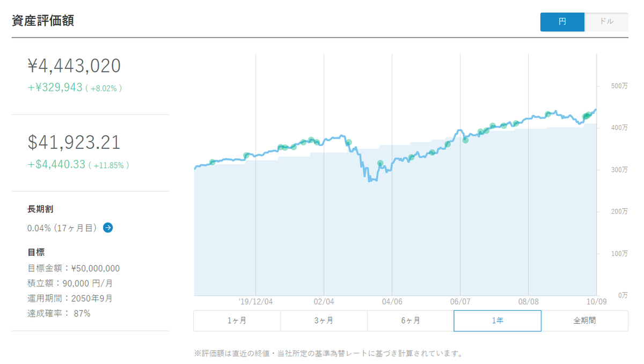Screen dimensions: 644x364
Task: Click the 04/06 date axis label
Action: click(392, 302)
